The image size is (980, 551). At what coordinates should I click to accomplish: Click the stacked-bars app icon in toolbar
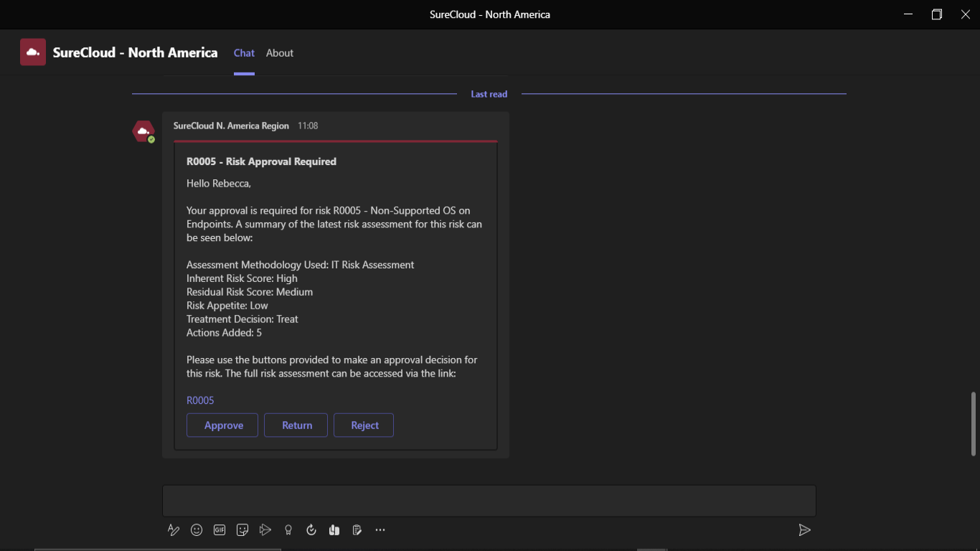pos(334,530)
